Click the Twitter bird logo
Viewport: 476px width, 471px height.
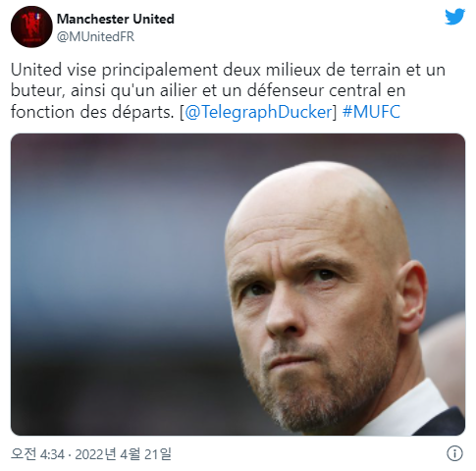pyautogui.click(x=454, y=17)
